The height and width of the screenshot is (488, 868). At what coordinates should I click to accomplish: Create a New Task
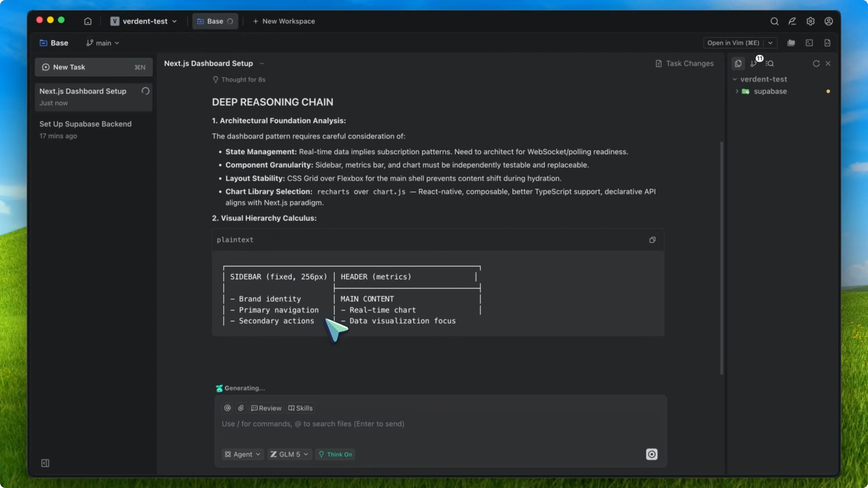tap(93, 67)
